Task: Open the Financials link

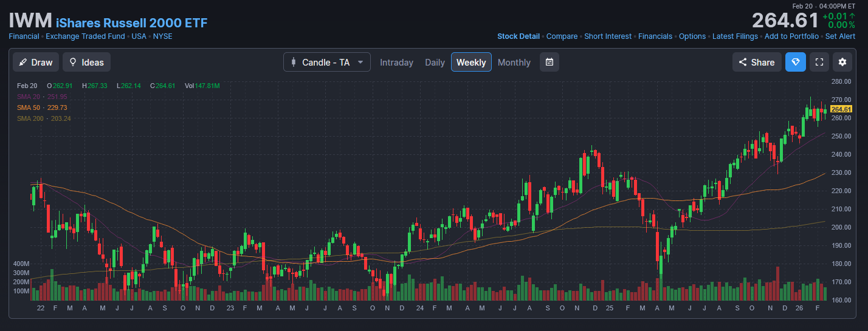Action: (655, 36)
